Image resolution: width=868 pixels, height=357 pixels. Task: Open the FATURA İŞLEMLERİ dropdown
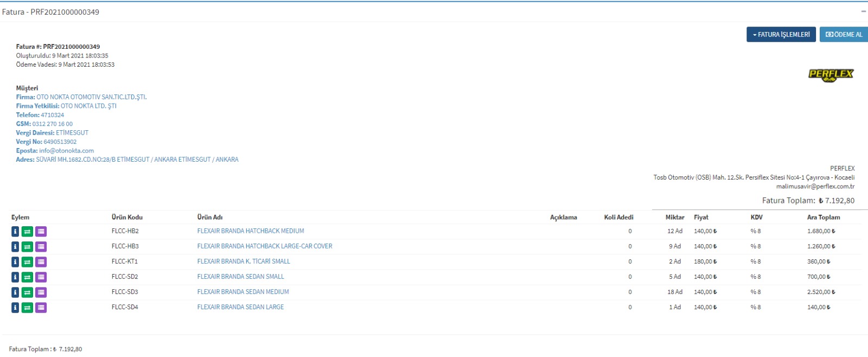click(781, 35)
